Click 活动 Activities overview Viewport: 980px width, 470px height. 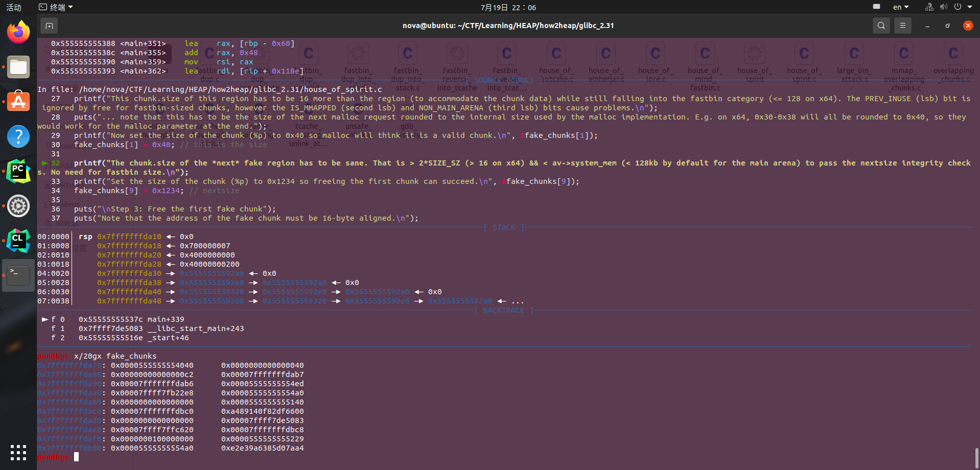point(14,7)
